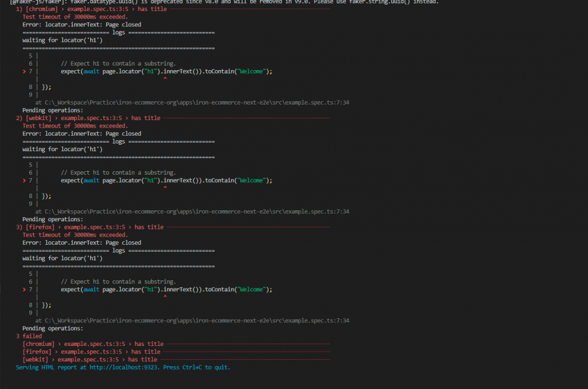
Task: Click the '1) [chromium]' has title failure header
Action: pos(91,9)
